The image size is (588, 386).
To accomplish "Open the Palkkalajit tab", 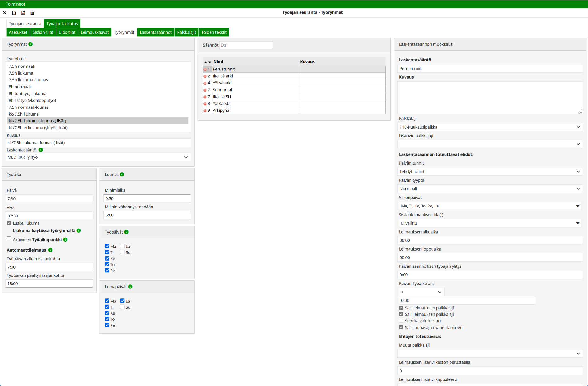I will (186, 32).
